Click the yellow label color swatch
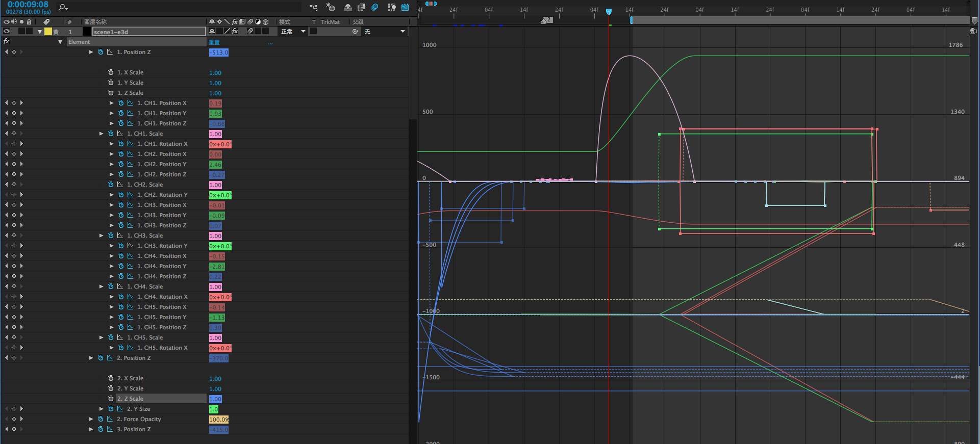This screenshot has width=980, height=444. pos(48,32)
